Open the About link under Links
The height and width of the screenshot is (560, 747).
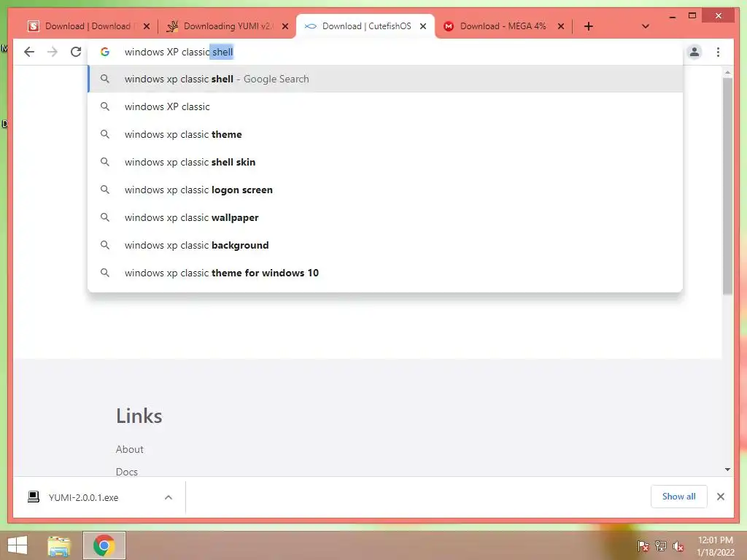pos(130,449)
